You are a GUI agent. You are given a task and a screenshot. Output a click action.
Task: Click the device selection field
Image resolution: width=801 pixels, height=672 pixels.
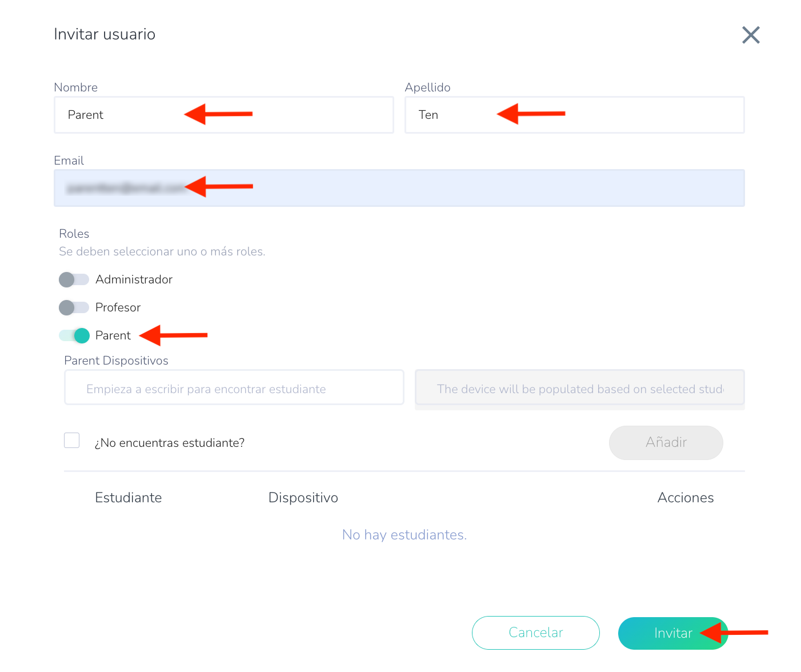coord(579,389)
